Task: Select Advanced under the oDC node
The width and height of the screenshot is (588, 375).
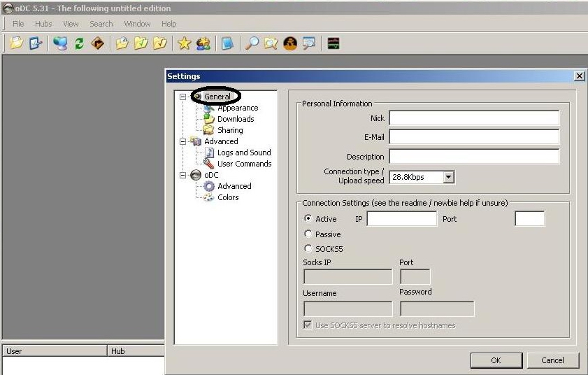Action: [x=234, y=186]
